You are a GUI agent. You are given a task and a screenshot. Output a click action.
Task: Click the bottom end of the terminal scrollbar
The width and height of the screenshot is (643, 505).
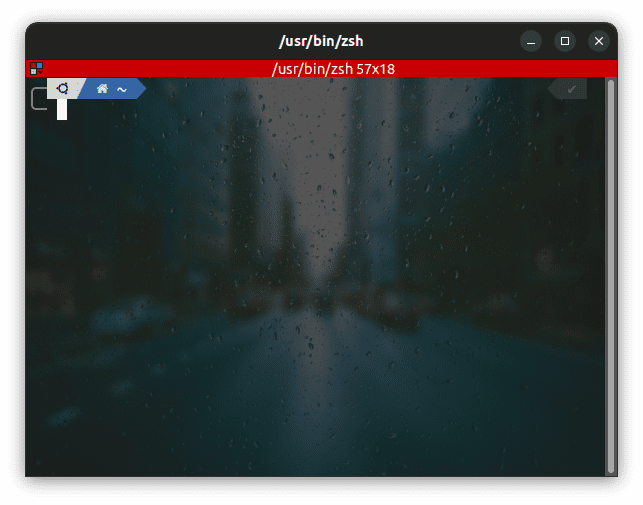611,468
